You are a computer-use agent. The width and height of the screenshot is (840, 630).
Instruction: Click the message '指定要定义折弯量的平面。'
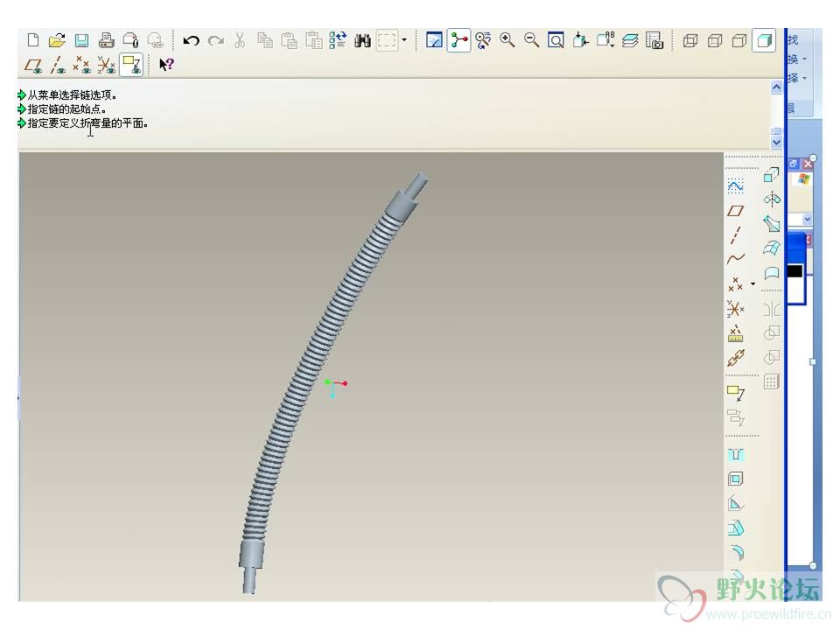click(x=87, y=123)
